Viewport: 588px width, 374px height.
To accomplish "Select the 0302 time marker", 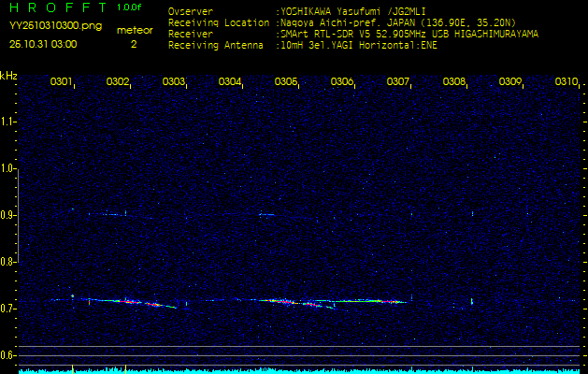I will click(x=118, y=82).
